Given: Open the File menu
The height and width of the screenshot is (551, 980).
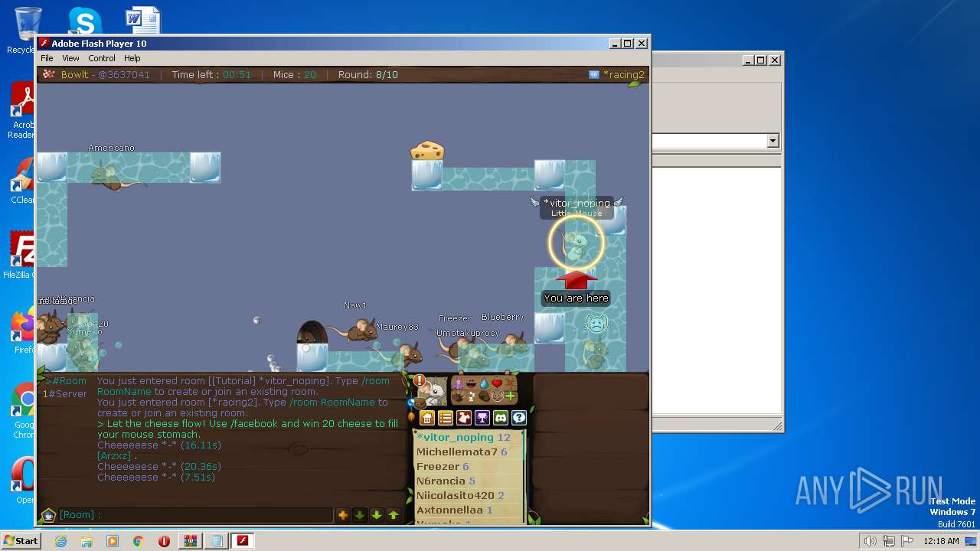Looking at the screenshot, I should (47, 58).
